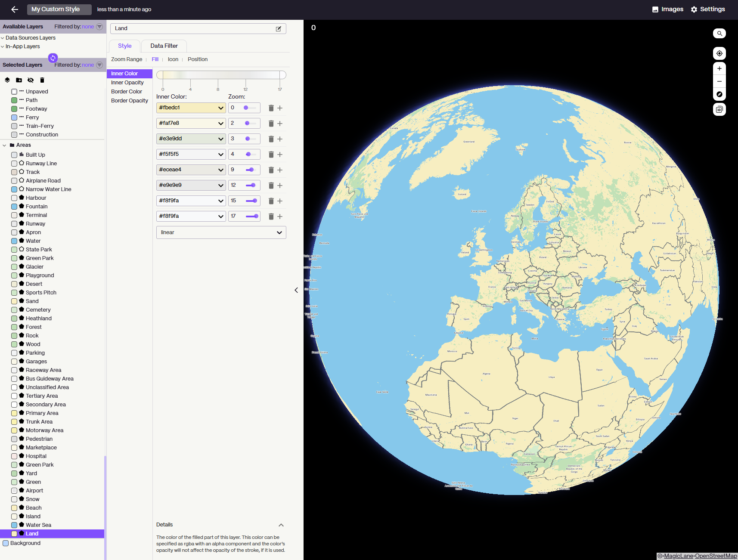Reset map rotation with the compass icon
Viewport: 738px width, 560px height.
pyautogui.click(x=719, y=94)
